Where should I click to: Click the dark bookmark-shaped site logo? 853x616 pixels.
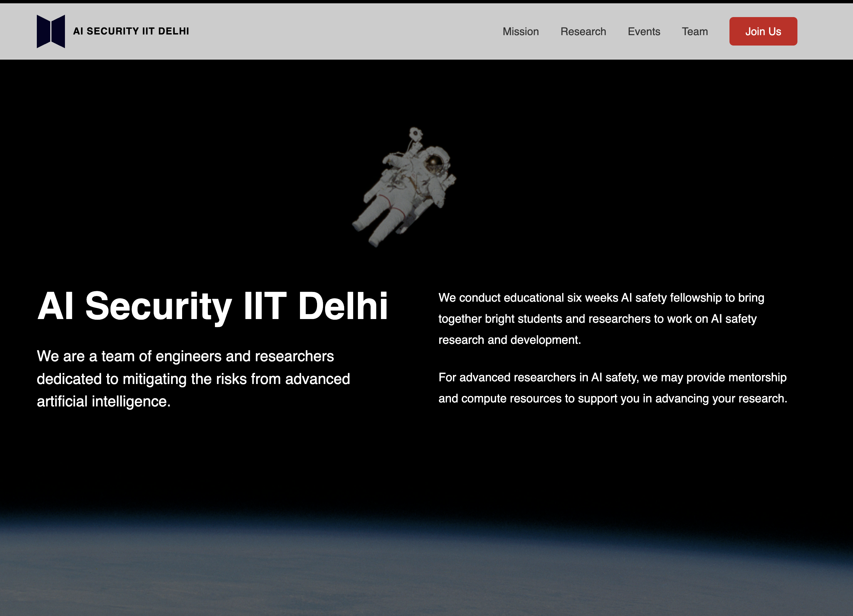tap(51, 31)
